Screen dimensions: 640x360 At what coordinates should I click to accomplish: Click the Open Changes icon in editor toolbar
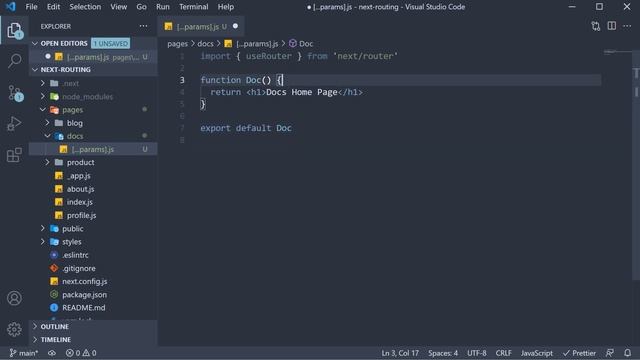pos(596,26)
